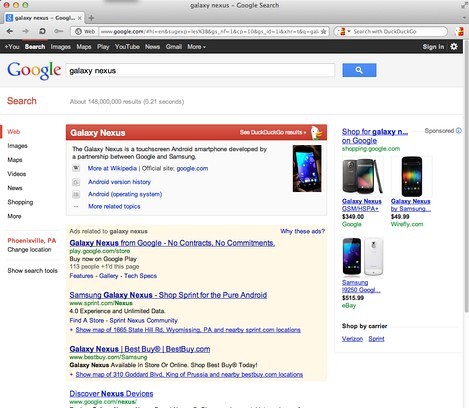Click the Google logo
The height and width of the screenshot is (408, 469).
[34, 70]
